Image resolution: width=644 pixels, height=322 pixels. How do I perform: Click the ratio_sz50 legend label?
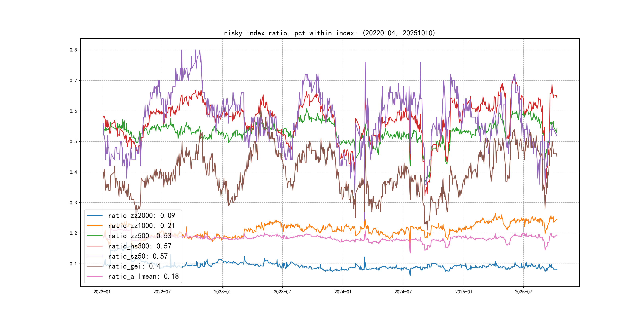point(138,256)
